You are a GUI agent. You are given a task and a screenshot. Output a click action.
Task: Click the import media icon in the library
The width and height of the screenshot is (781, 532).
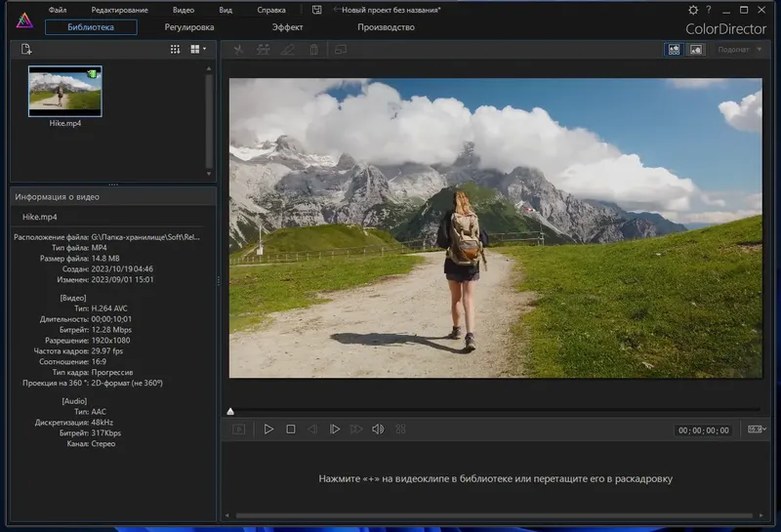[26, 49]
